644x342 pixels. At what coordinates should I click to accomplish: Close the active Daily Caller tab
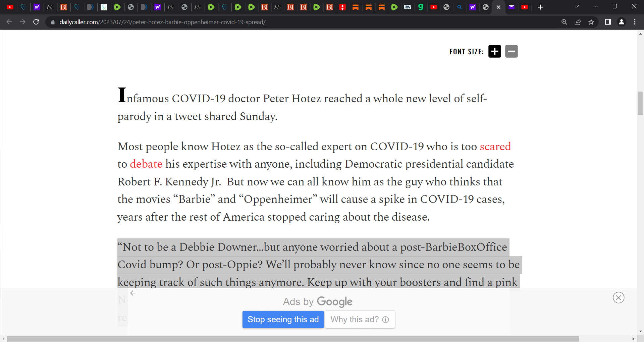[x=498, y=7]
